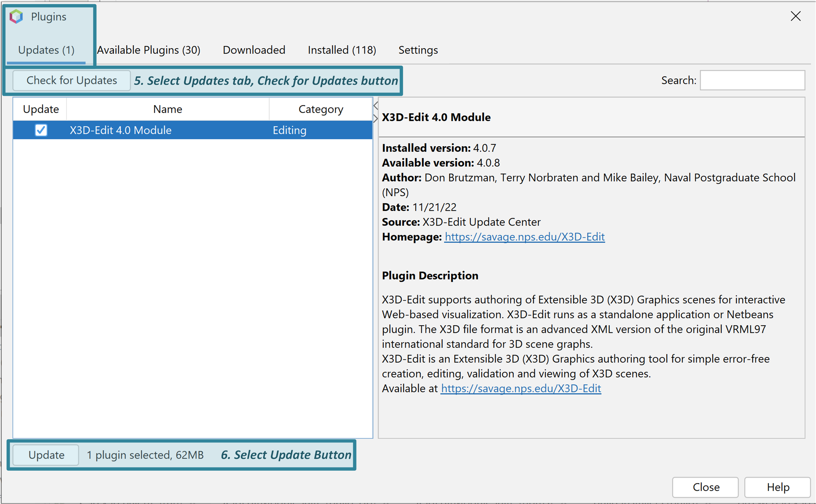The height and width of the screenshot is (504, 816).
Task: Click inside the Search field
Action: point(752,80)
